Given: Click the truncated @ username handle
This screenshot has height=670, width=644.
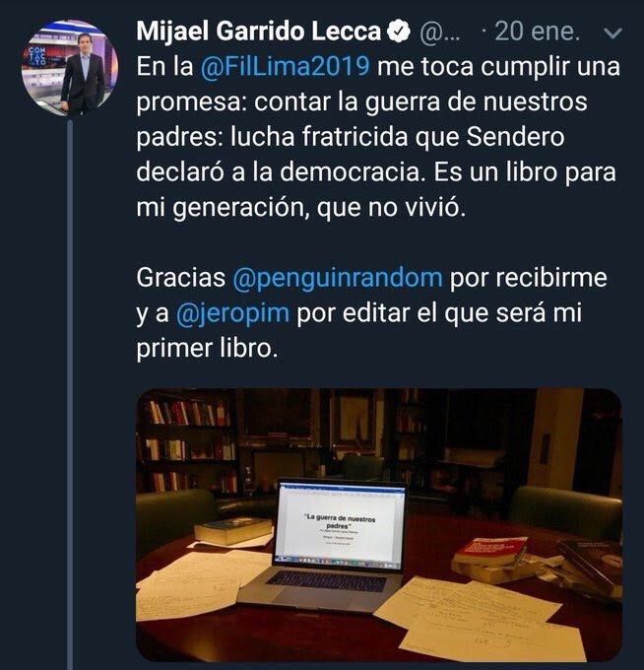Looking at the screenshot, I should 440,33.
